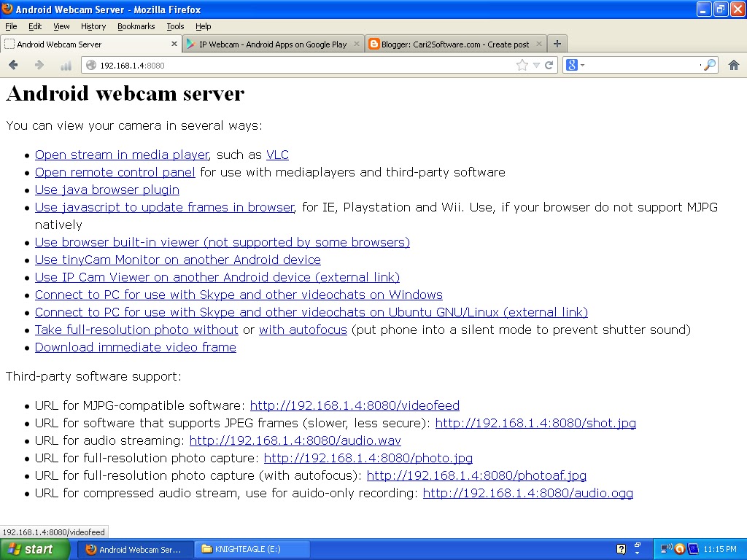Screen dimensions: 747x560
Task: Open the Firefox home page icon
Action: [x=734, y=65]
